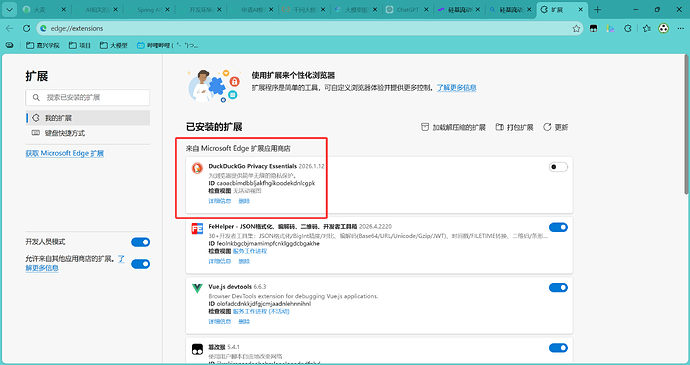The image size is (690, 365).
Task: Open the 开发环境 browser tab
Action: (x=201, y=10)
